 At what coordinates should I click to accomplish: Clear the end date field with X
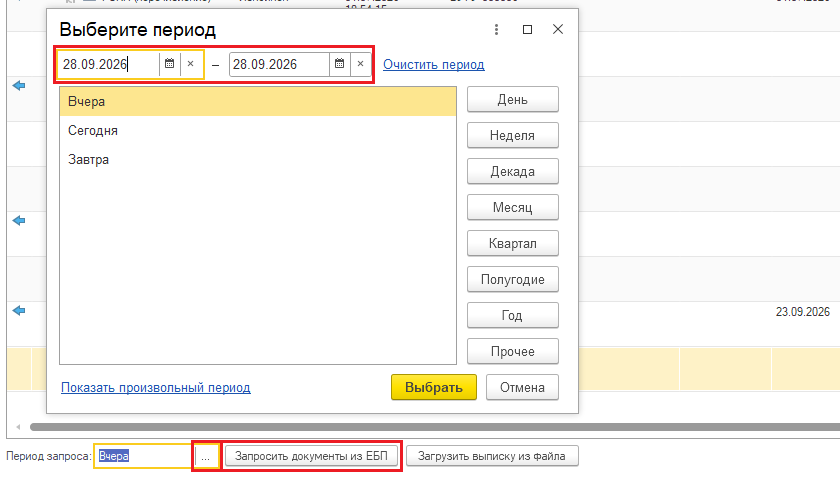point(361,64)
